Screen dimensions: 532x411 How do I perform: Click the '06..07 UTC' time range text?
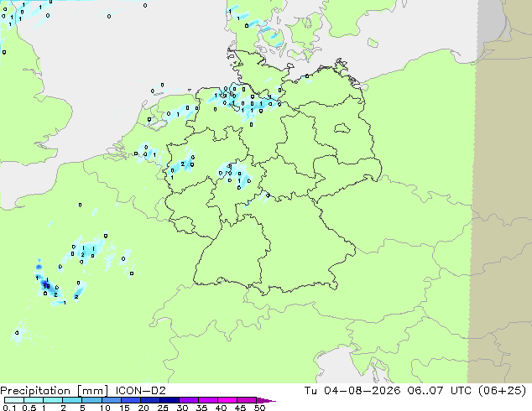point(440,391)
